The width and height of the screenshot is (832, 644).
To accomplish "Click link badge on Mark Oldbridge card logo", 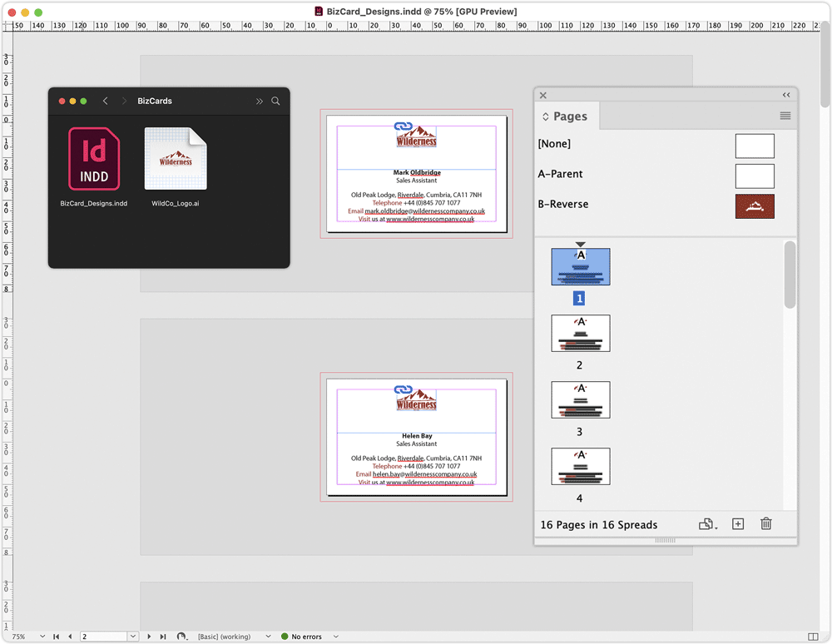I will point(403,126).
